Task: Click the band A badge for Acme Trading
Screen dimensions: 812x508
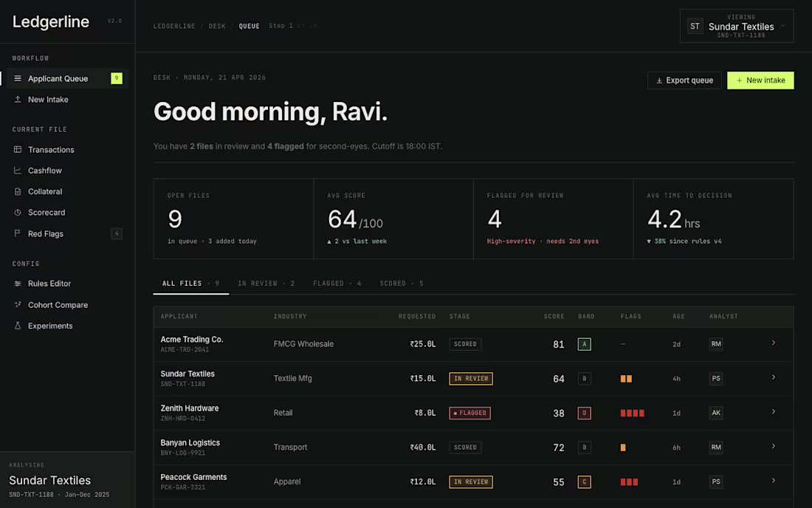Action: [x=584, y=344]
